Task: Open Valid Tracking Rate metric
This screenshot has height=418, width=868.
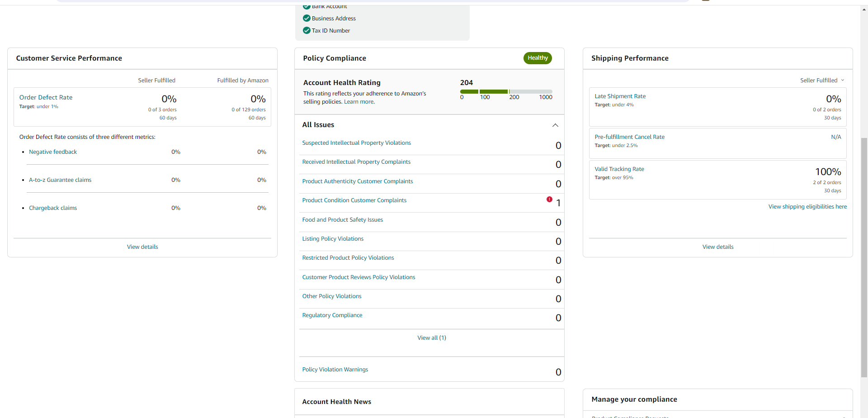Action: pyautogui.click(x=619, y=169)
